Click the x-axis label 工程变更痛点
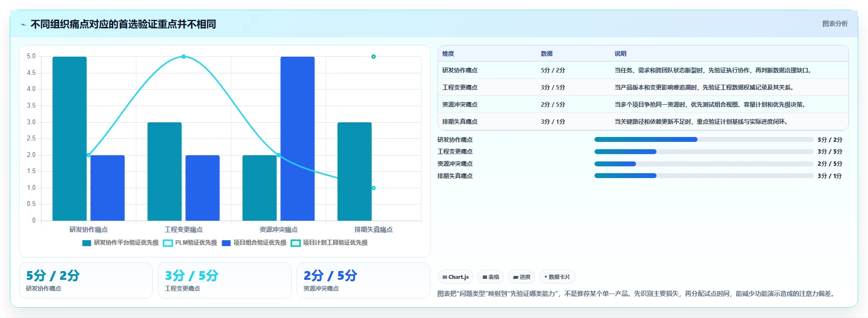Image resolution: width=868 pixels, height=318 pixels. tap(184, 229)
